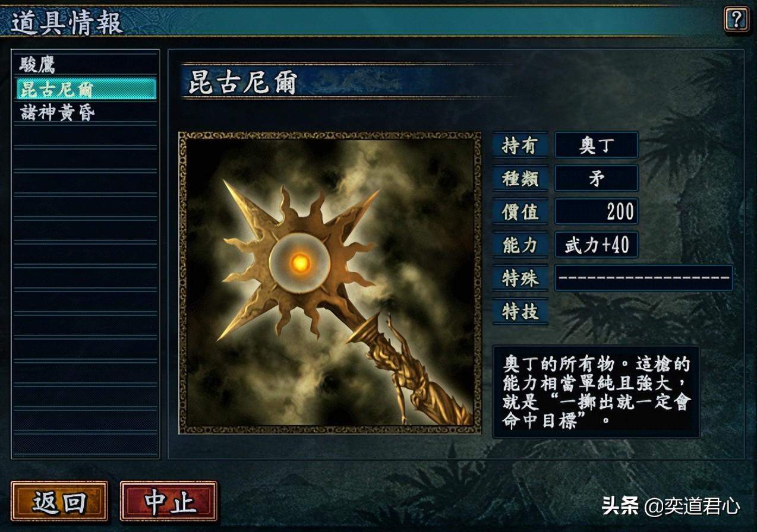
Task: Click the 特技 label
Action: point(520,311)
